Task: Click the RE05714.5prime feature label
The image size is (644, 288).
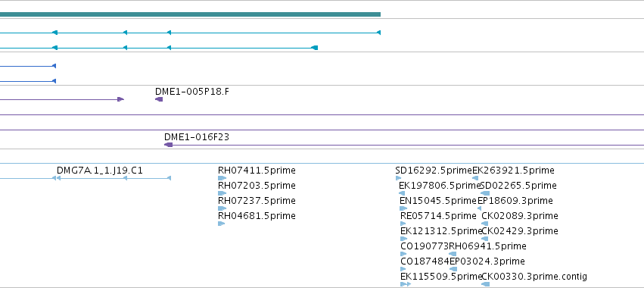Action: (438, 216)
